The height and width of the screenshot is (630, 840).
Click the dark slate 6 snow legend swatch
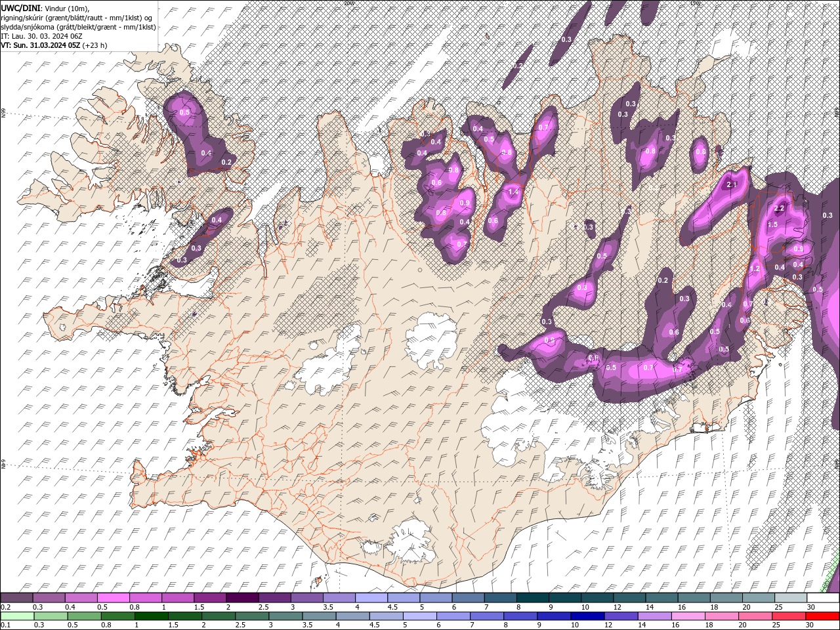click(468, 597)
